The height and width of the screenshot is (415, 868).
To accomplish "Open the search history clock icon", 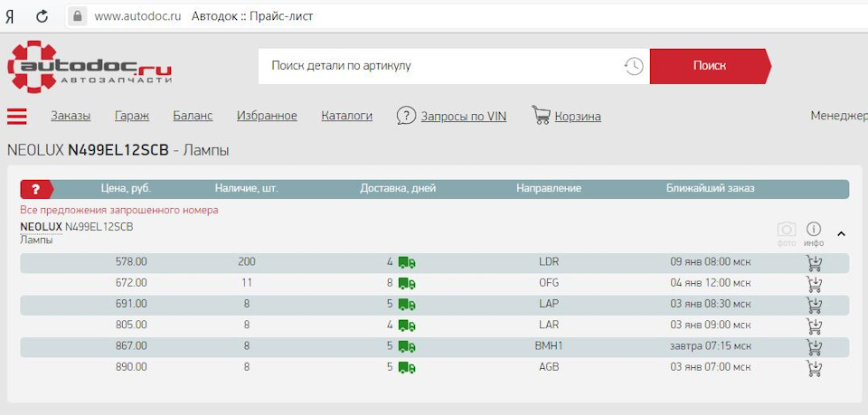I will [633, 66].
